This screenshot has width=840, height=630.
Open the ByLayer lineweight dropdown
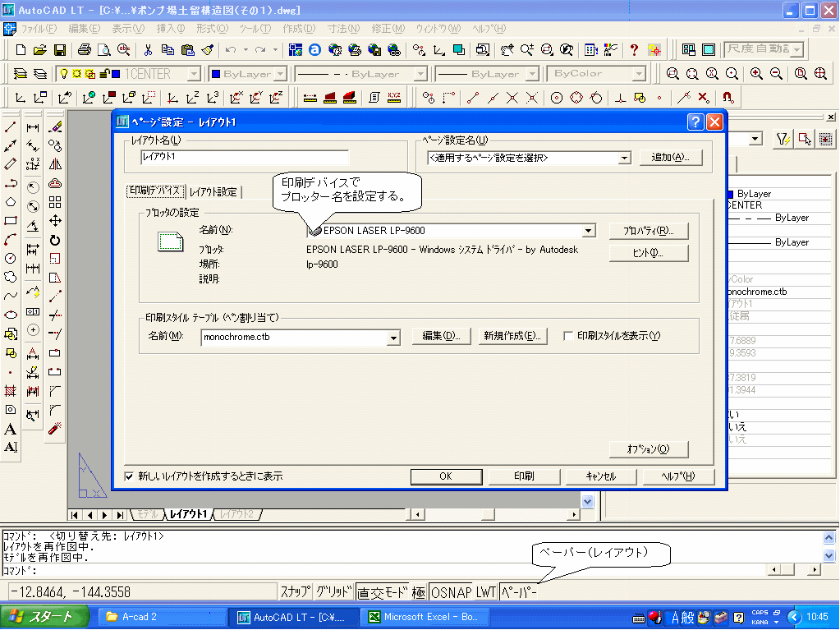click(531, 74)
